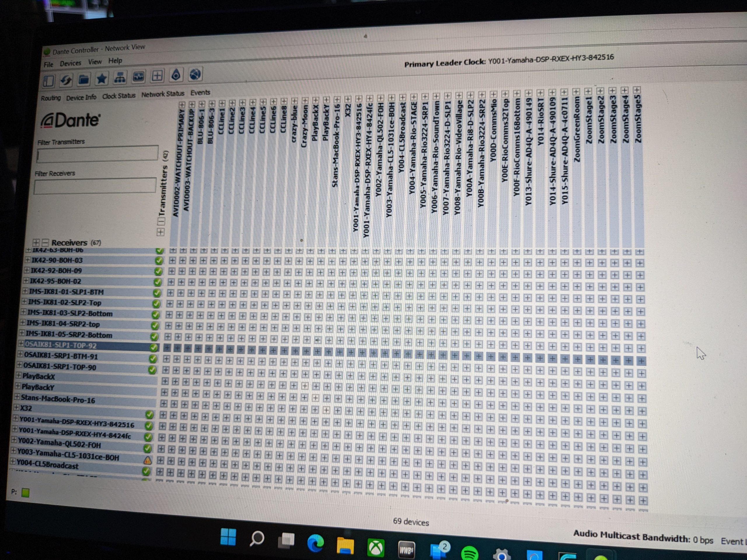
Task: Switch to the Clock Status tab
Action: tap(119, 96)
